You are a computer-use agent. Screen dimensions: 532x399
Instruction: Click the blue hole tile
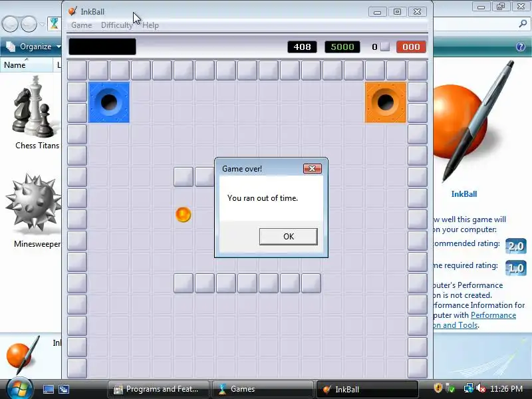(x=109, y=102)
